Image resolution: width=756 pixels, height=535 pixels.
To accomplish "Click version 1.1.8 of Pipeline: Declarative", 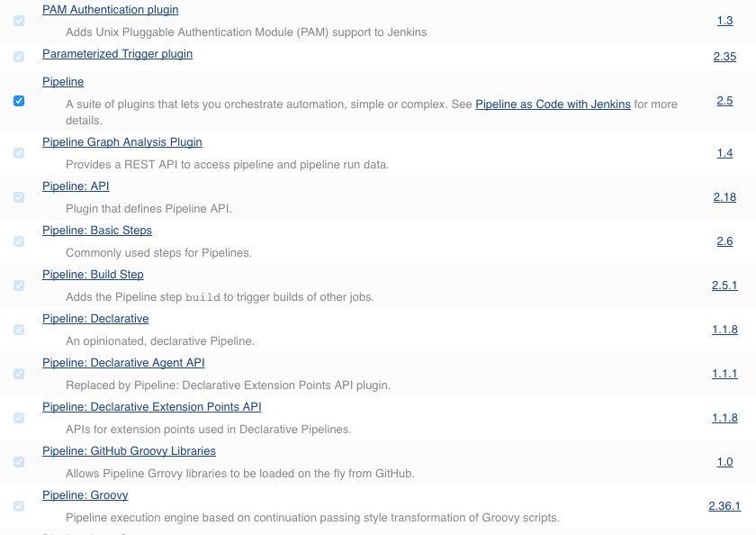I will point(723,330).
